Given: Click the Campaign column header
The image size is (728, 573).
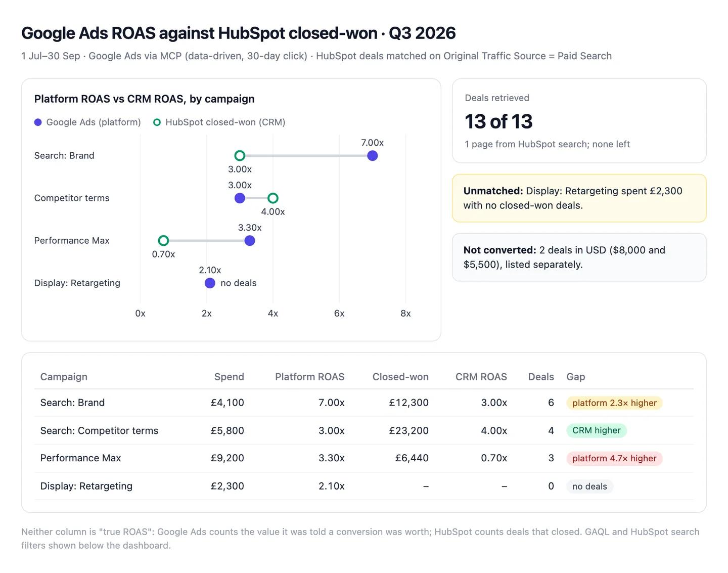Looking at the screenshot, I should (64, 377).
